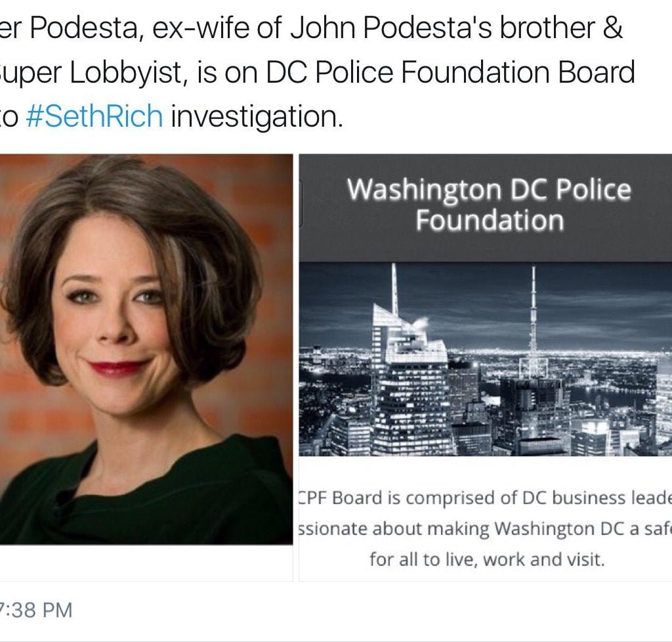Click the 'for all to live, work and visit.' line

pyautogui.click(x=487, y=559)
